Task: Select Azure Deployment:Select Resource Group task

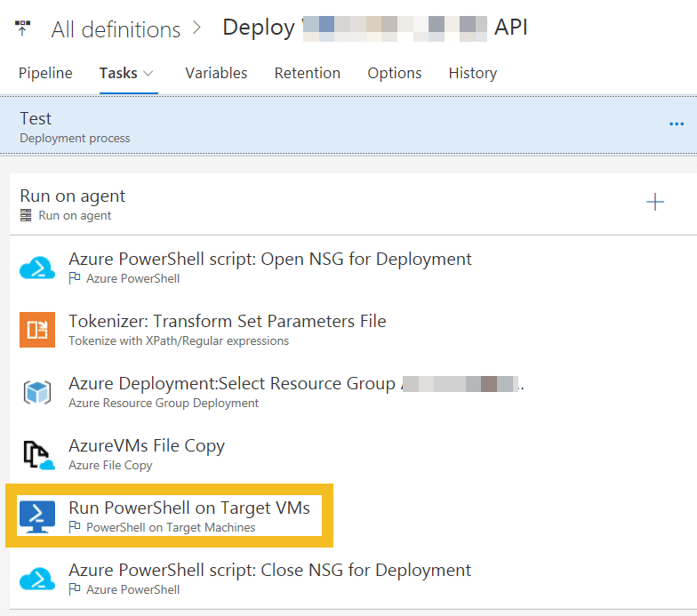Action: (296, 384)
